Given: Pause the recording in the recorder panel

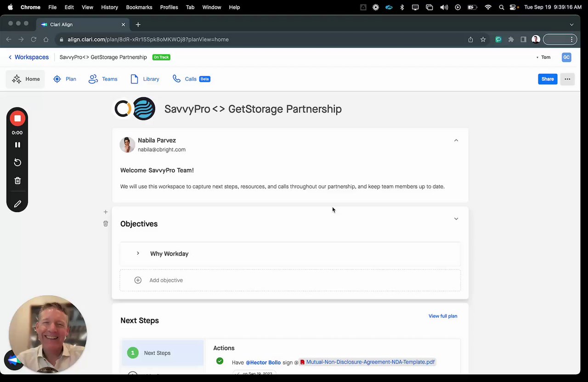Looking at the screenshot, I should (17, 145).
